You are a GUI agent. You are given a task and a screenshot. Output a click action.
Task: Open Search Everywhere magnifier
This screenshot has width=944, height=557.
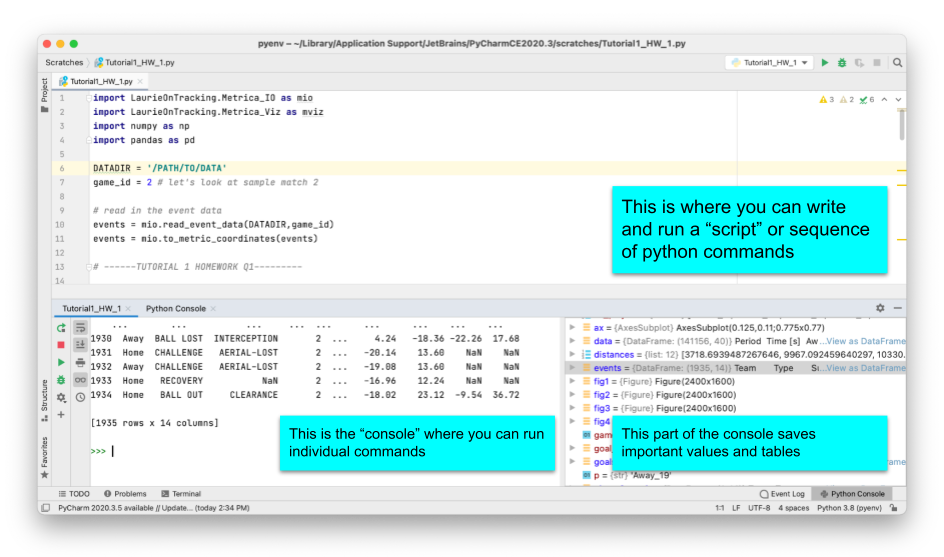pos(897,63)
